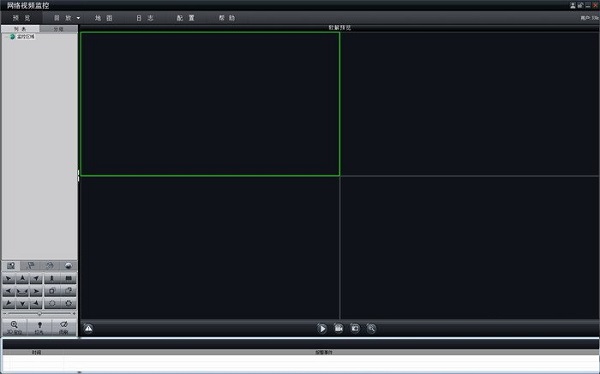
Task: Switch to the 分组 tab in left panel
Action: 58,29
